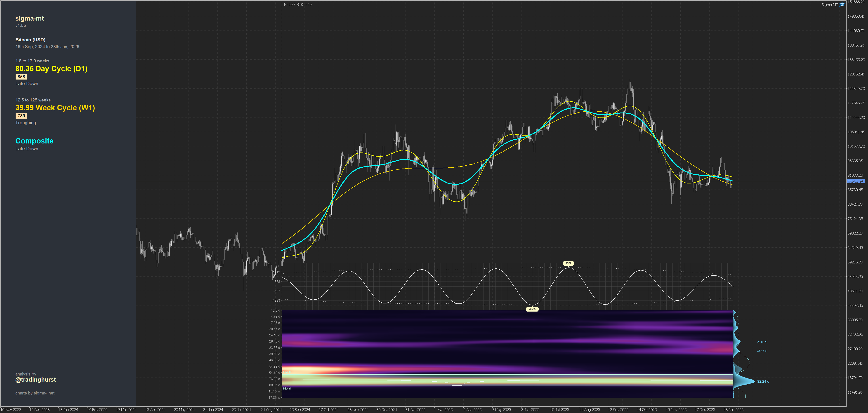Viewport: 868px width, 413px height.
Task: Click the -2505 trough marker on oscillator
Action: point(532,309)
